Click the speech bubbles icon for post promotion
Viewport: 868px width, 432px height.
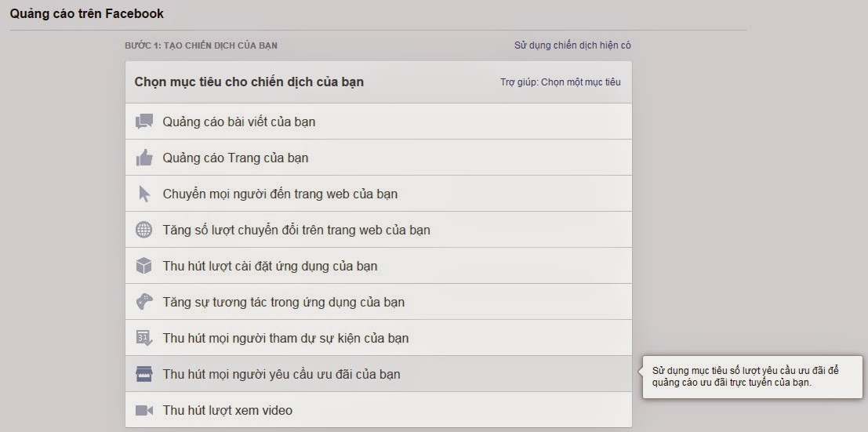(144, 122)
